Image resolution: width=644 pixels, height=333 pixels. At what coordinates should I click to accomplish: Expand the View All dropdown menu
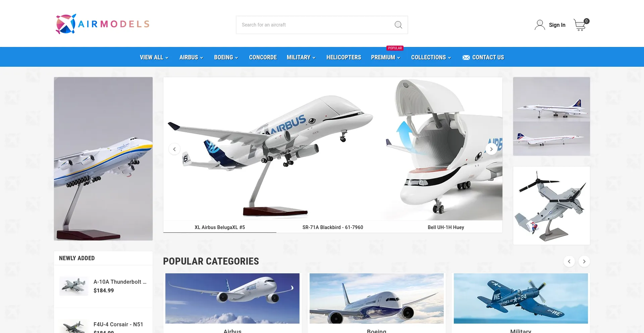[x=154, y=57]
